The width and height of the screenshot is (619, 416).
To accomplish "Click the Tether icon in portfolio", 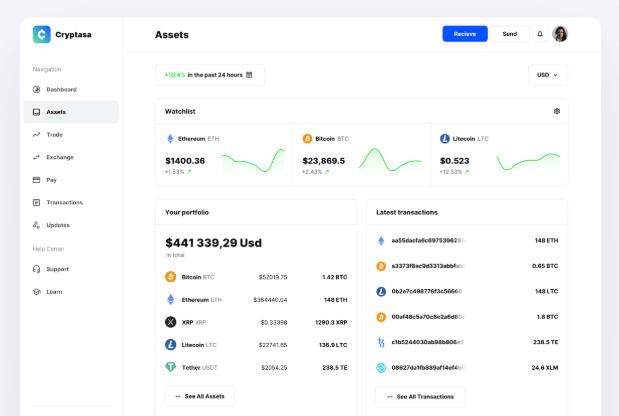I will pyautogui.click(x=171, y=367).
